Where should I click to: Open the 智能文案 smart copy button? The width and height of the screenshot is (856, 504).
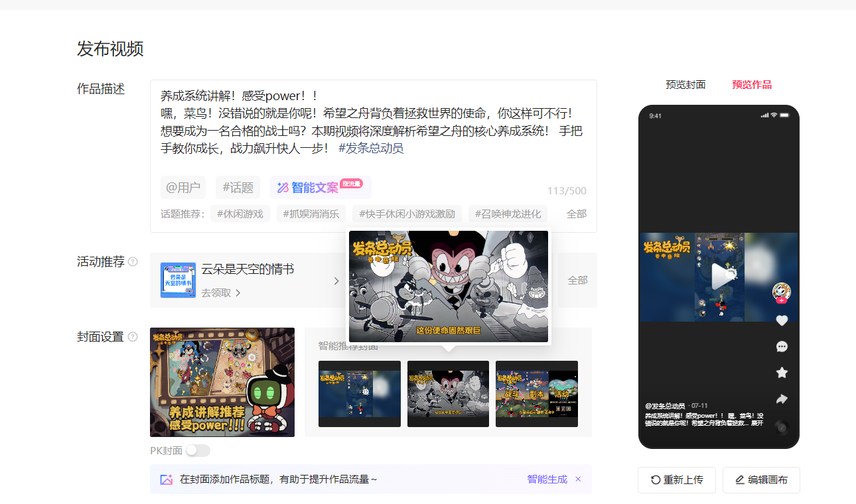pyautogui.click(x=321, y=188)
